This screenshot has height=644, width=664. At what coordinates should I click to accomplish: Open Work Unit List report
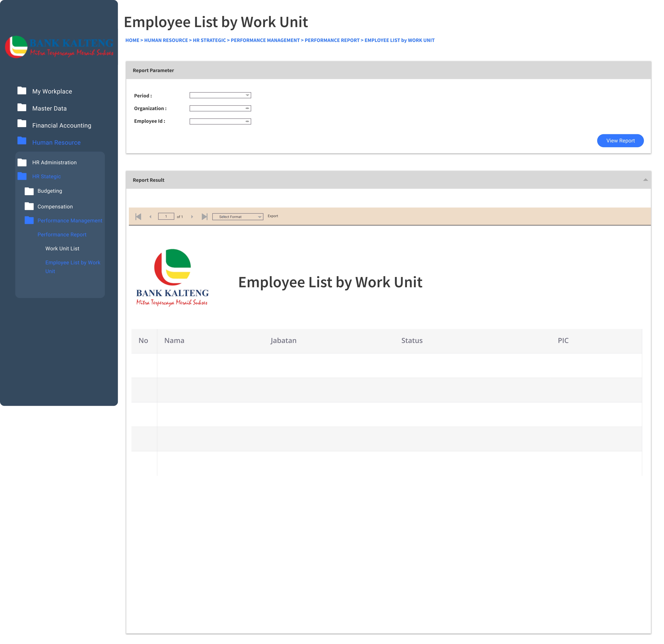[x=62, y=249]
